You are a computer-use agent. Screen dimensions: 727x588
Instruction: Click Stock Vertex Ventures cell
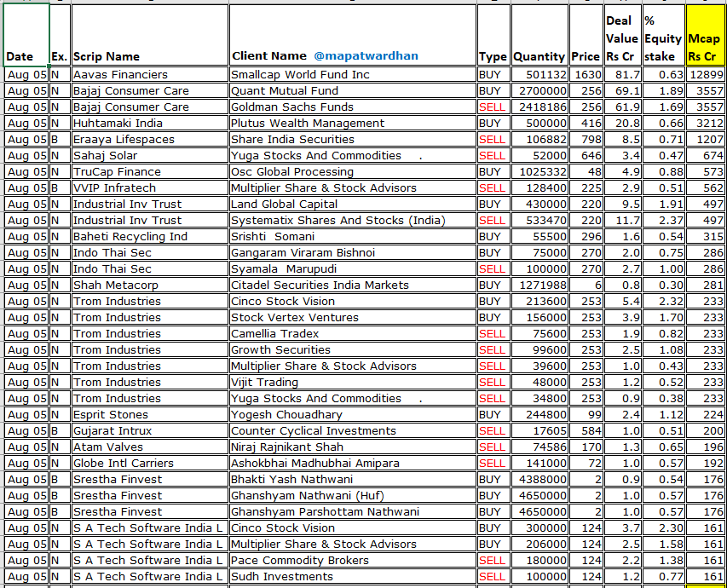[x=352, y=318]
